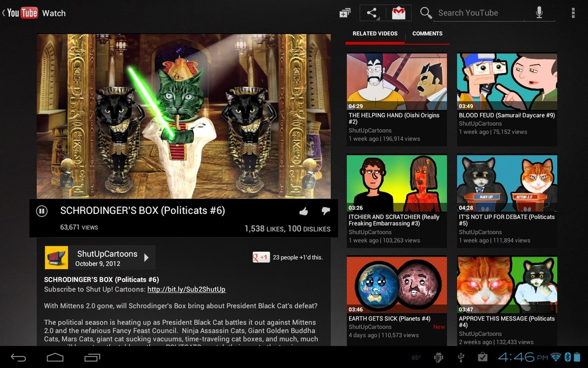The height and width of the screenshot is (368, 588).
Task: Click the red 'New' badge
Action: 439,327
